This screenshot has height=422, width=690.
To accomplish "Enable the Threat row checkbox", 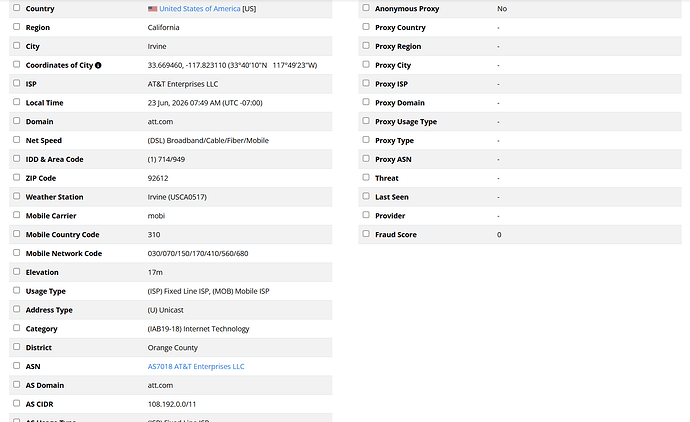I will click(366, 177).
